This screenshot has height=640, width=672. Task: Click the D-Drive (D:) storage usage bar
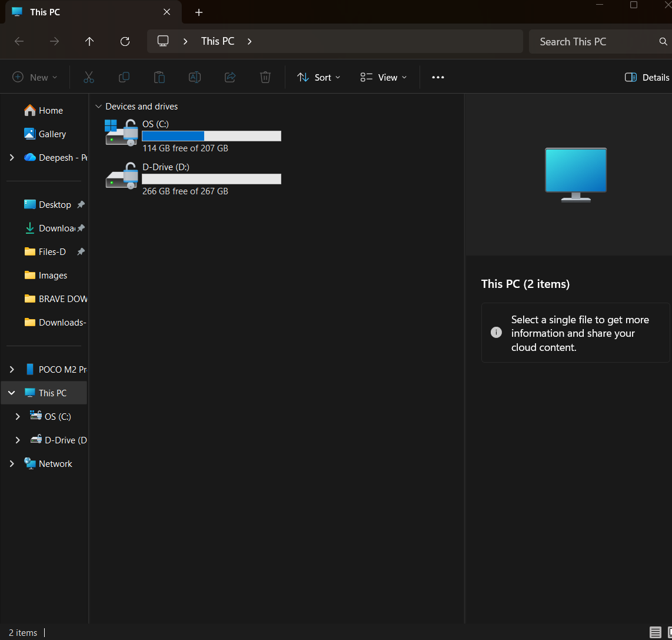coord(212,179)
